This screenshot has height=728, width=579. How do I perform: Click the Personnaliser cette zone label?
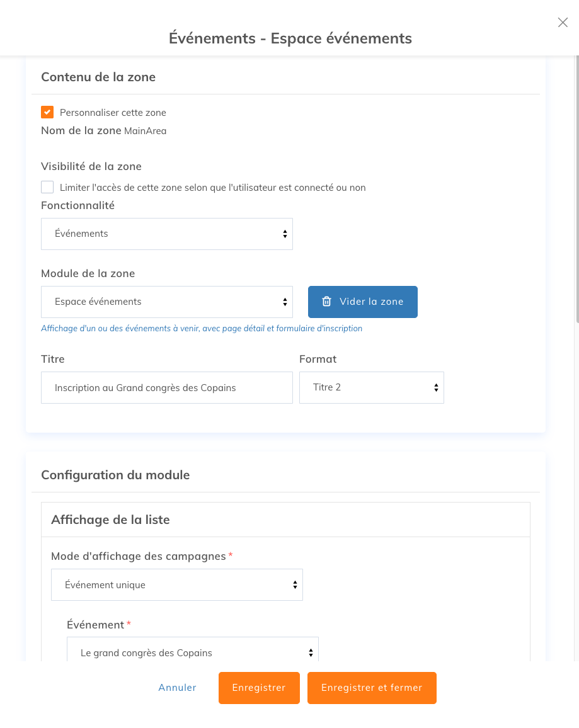[113, 112]
